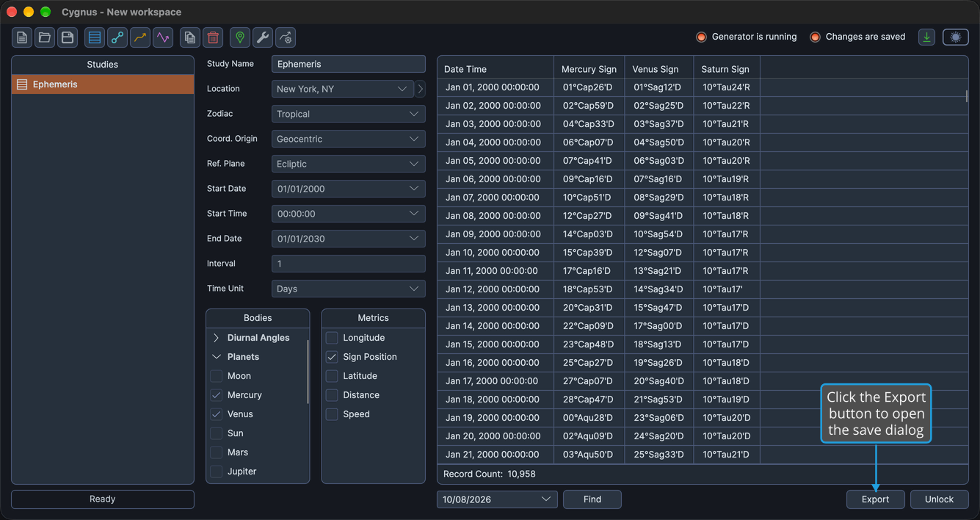Click the Generator is running indicator light
The height and width of the screenshot is (520, 980).
[701, 37]
